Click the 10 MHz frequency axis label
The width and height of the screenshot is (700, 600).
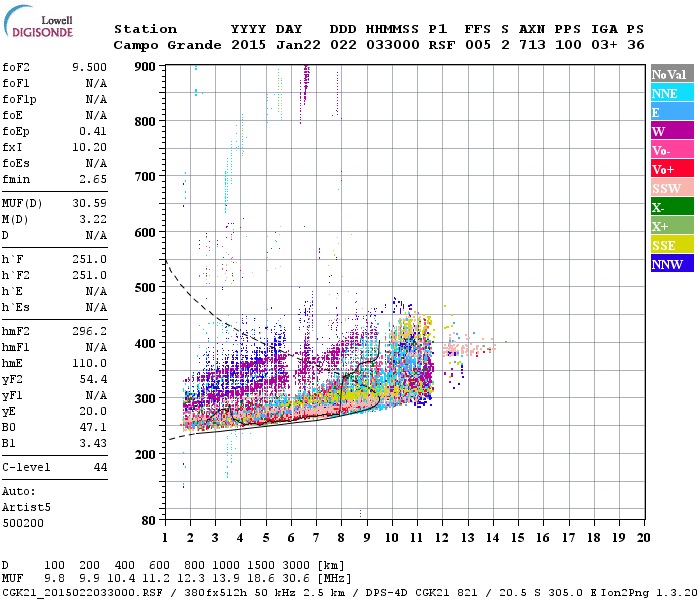click(392, 538)
